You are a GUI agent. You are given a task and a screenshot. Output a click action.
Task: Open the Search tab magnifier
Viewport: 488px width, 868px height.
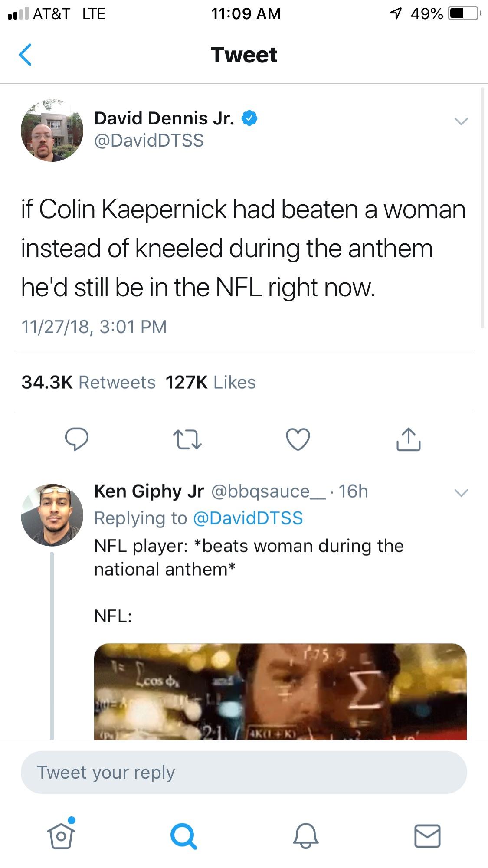(x=183, y=835)
